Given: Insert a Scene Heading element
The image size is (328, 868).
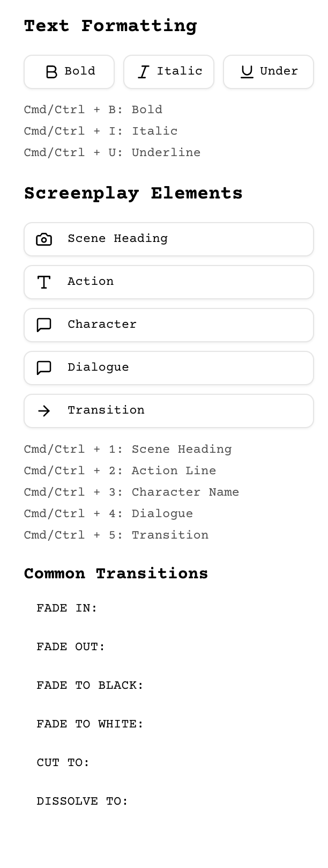Looking at the screenshot, I should pyautogui.click(x=169, y=239).
